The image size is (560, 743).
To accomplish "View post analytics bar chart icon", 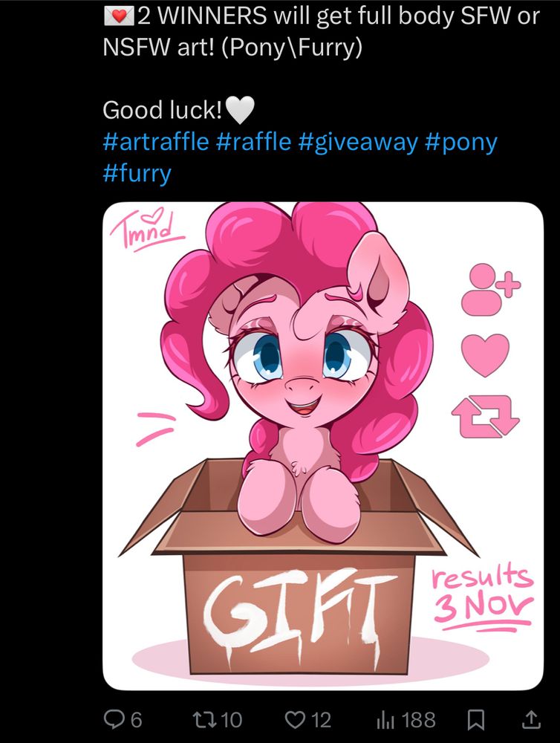I will [x=385, y=720].
